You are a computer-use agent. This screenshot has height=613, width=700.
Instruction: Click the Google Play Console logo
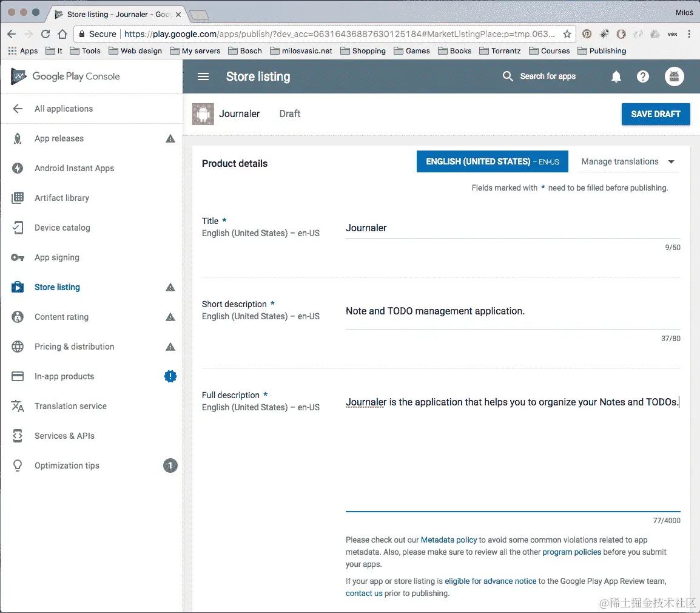pyautogui.click(x=65, y=76)
